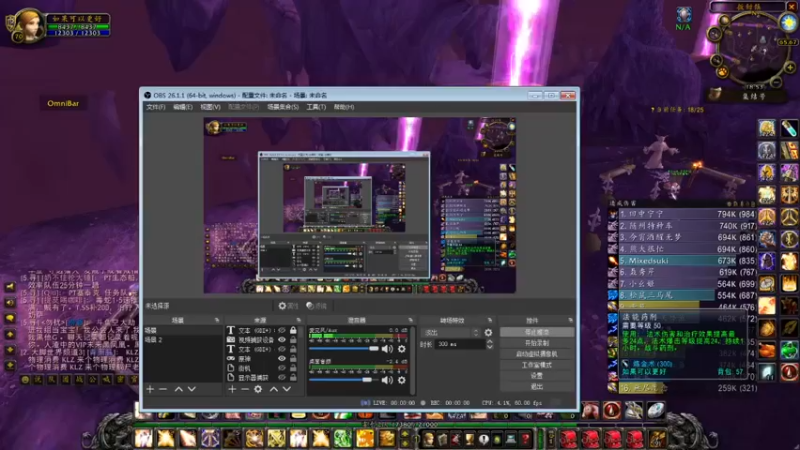800x450 pixels.
Task: Click the minimap zoom-in plus button
Action: coord(790,67)
